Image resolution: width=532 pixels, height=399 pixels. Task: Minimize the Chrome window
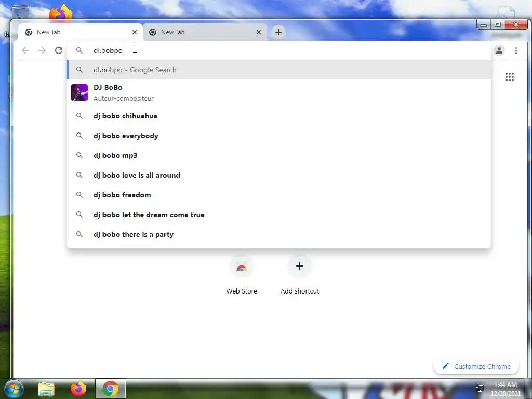(484, 25)
